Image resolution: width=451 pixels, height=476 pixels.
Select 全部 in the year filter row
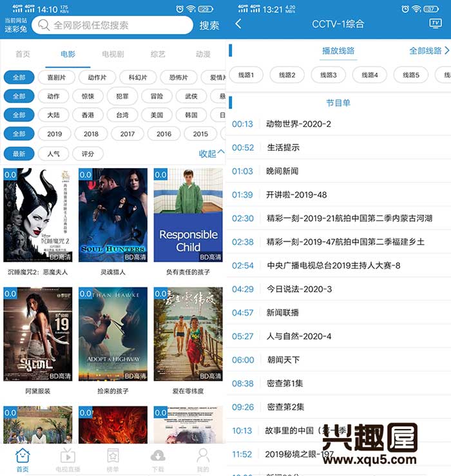(x=19, y=134)
